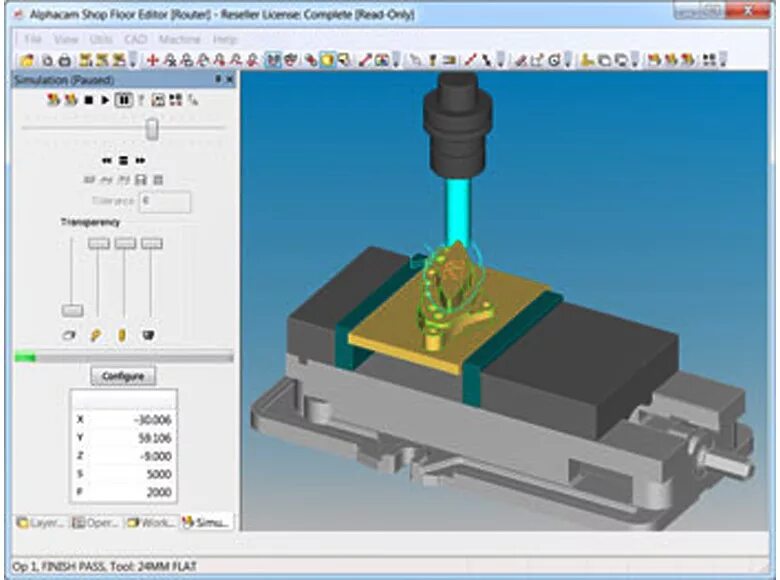Toggle the pin on Simulation panel header

pyautogui.click(x=218, y=79)
